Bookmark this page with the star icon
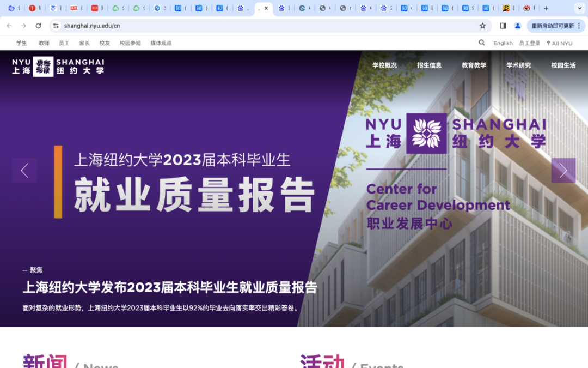 click(482, 26)
